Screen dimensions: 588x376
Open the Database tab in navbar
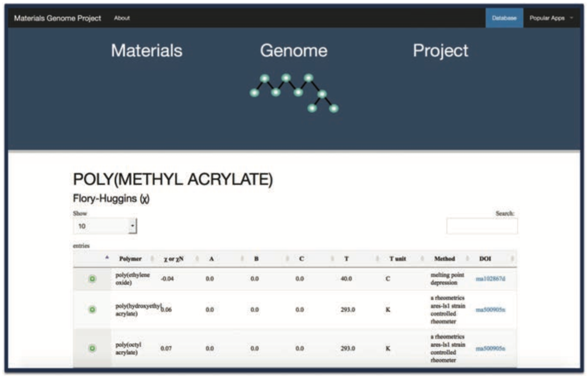(504, 18)
